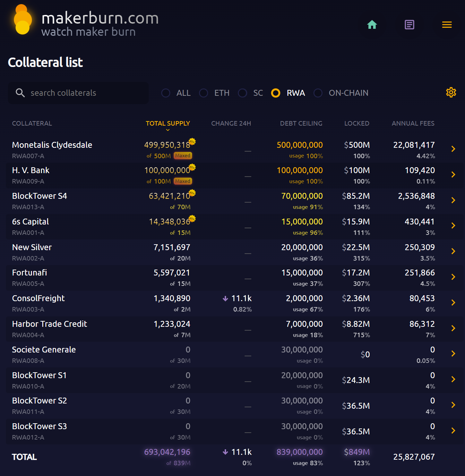Sort by ANNUAL FEES column header
465x476 pixels.
[x=413, y=124]
